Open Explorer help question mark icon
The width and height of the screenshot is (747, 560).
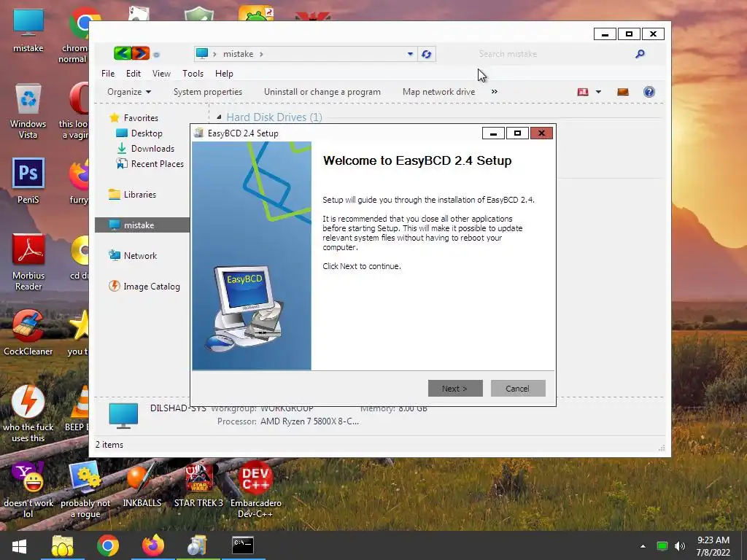(649, 92)
